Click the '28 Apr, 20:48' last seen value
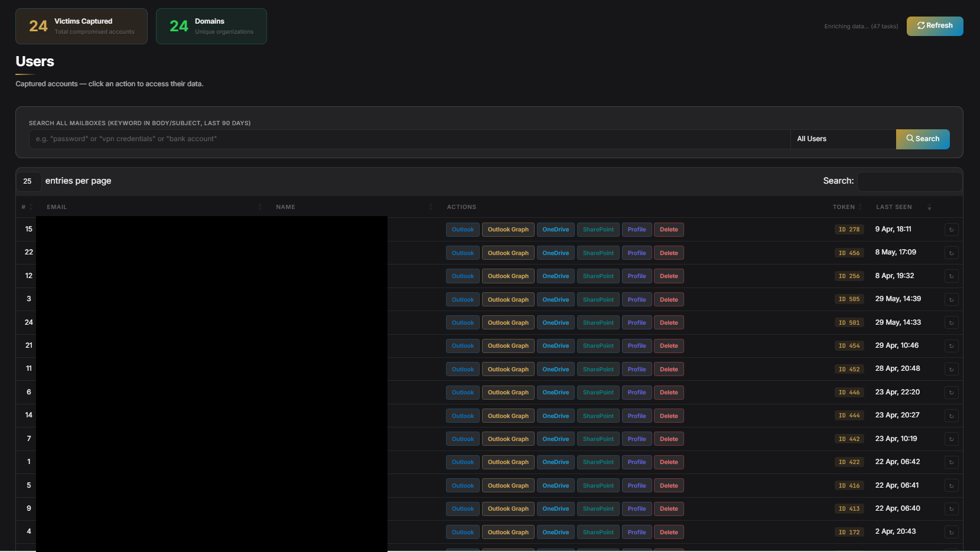Image resolution: width=980 pixels, height=552 pixels. click(897, 368)
